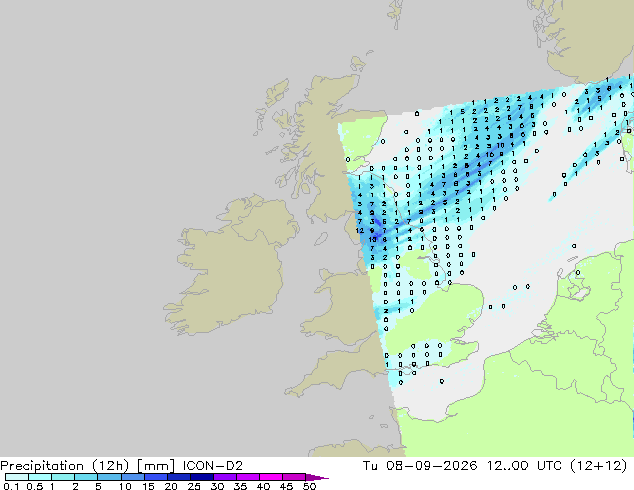Click the (12+12) forecast offset label

pos(598,466)
